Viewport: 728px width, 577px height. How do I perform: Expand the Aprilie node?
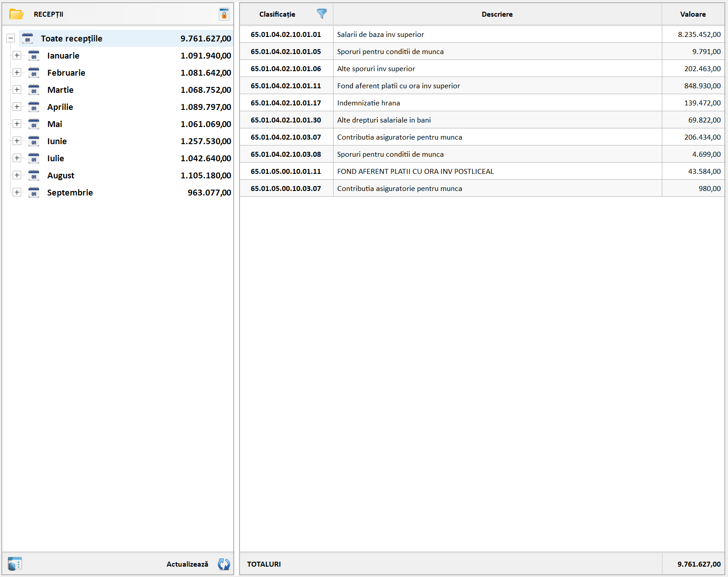click(x=17, y=107)
